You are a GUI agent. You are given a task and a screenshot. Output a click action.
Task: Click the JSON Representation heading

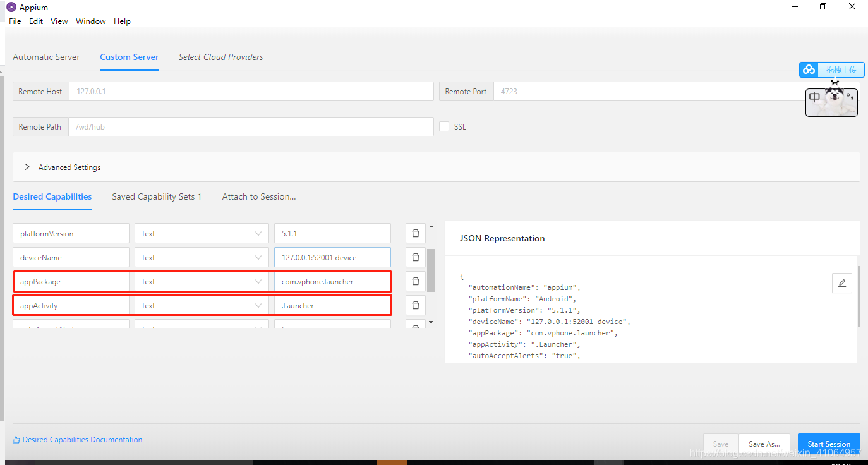pyautogui.click(x=502, y=238)
